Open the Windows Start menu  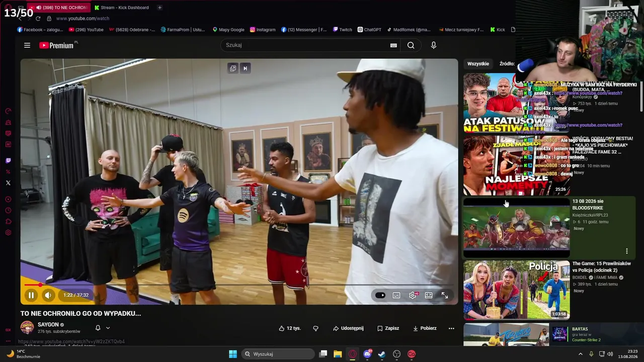[x=233, y=354]
